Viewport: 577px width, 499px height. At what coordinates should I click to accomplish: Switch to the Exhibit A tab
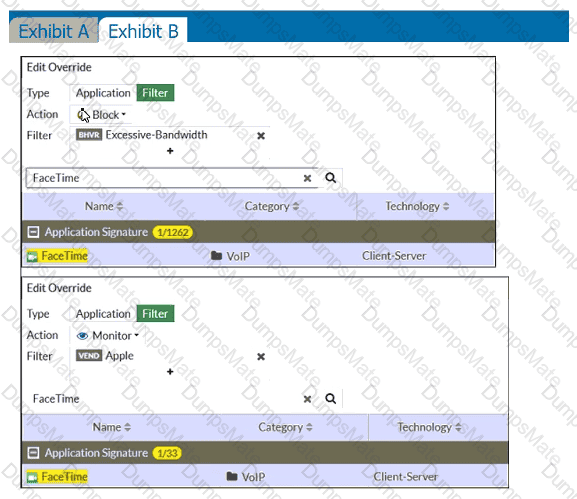click(x=53, y=31)
